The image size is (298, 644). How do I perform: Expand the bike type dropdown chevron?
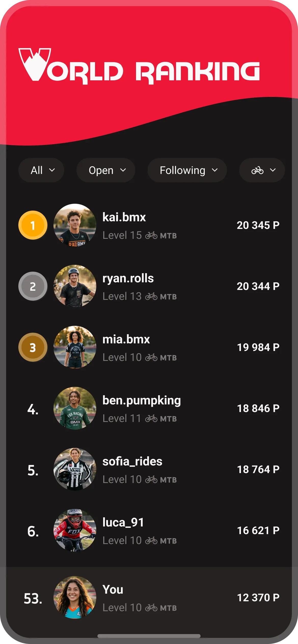click(x=273, y=170)
